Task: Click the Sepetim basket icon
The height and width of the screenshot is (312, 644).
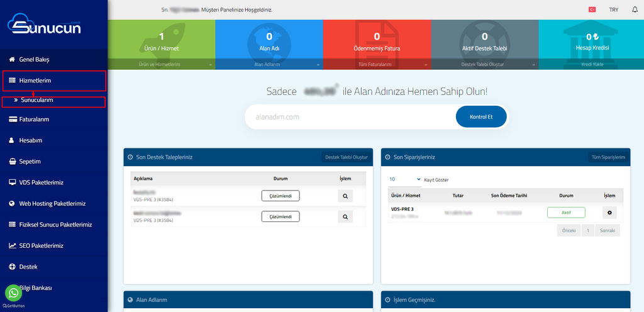Action: [11, 161]
